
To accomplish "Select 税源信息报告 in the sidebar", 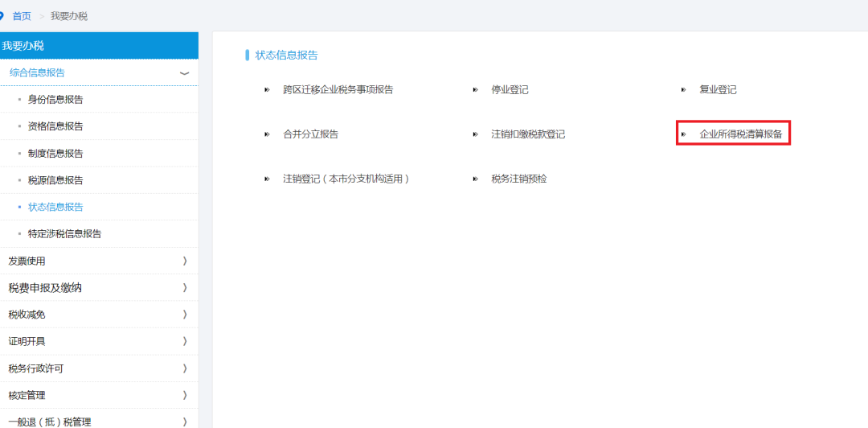I will [55, 180].
